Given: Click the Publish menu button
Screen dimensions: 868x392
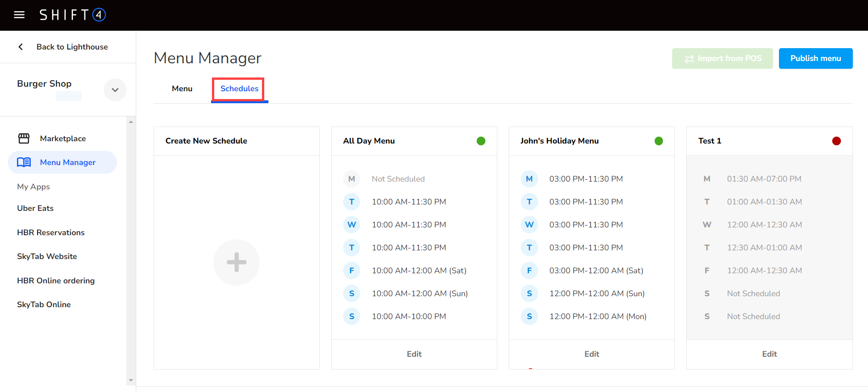Looking at the screenshot, I should pyautogui.click(x=815, y=59).
